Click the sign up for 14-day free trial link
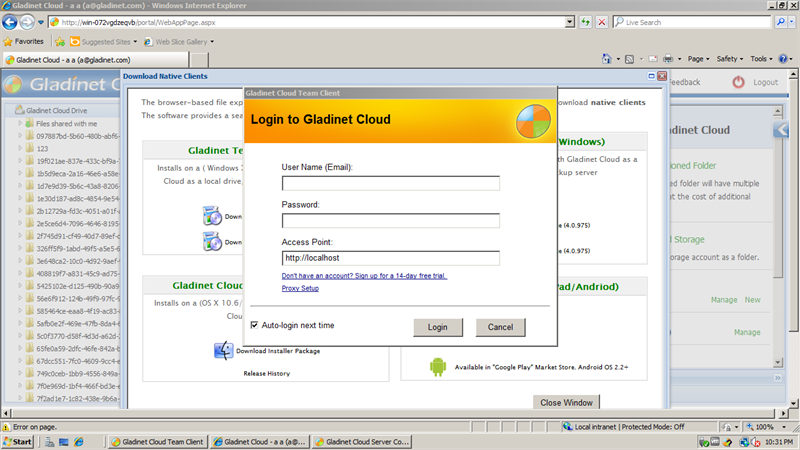 coord(364,276)
